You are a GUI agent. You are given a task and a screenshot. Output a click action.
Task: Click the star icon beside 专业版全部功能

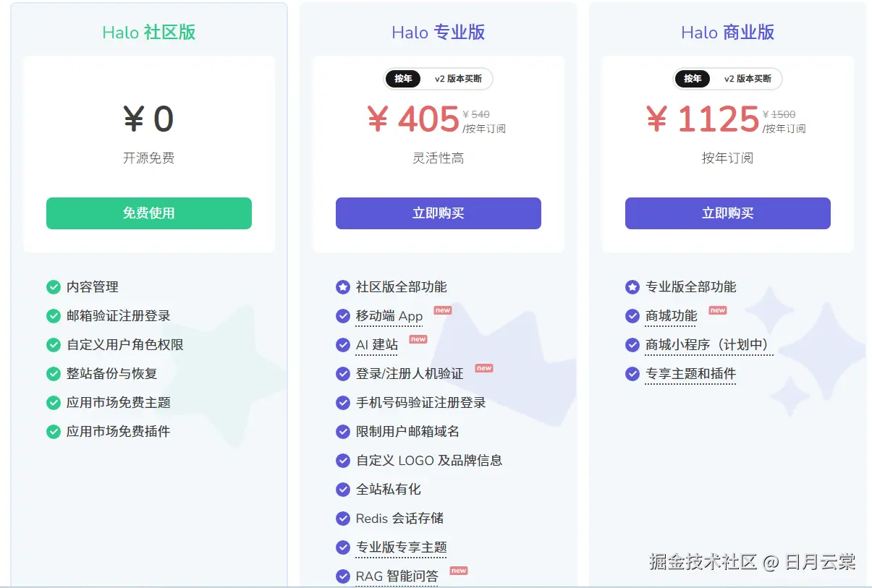tap(632, 287)
